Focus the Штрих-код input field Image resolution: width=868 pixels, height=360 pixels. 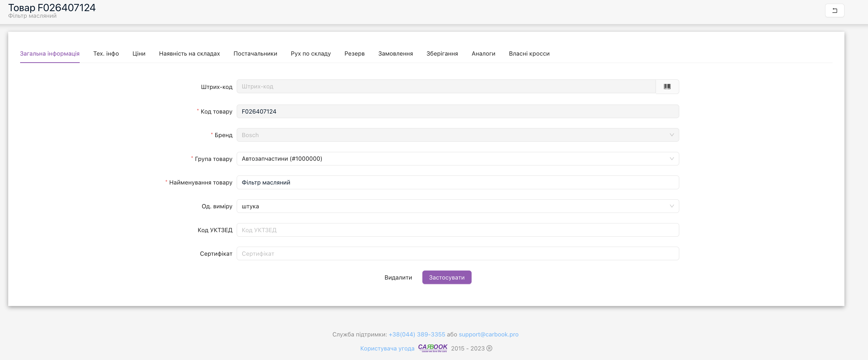446,87
